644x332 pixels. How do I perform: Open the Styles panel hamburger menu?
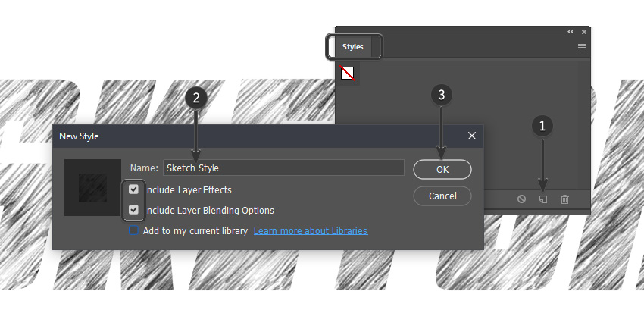pos(582,46)
